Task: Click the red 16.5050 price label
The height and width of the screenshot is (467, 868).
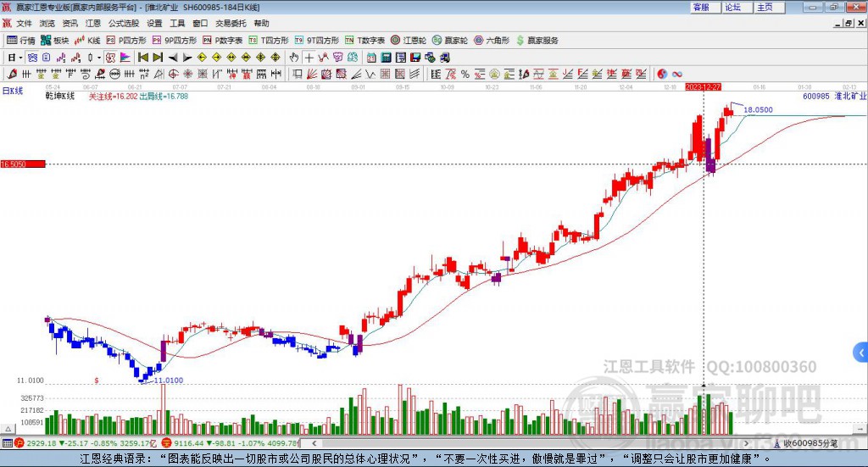Action: [22, 164]
